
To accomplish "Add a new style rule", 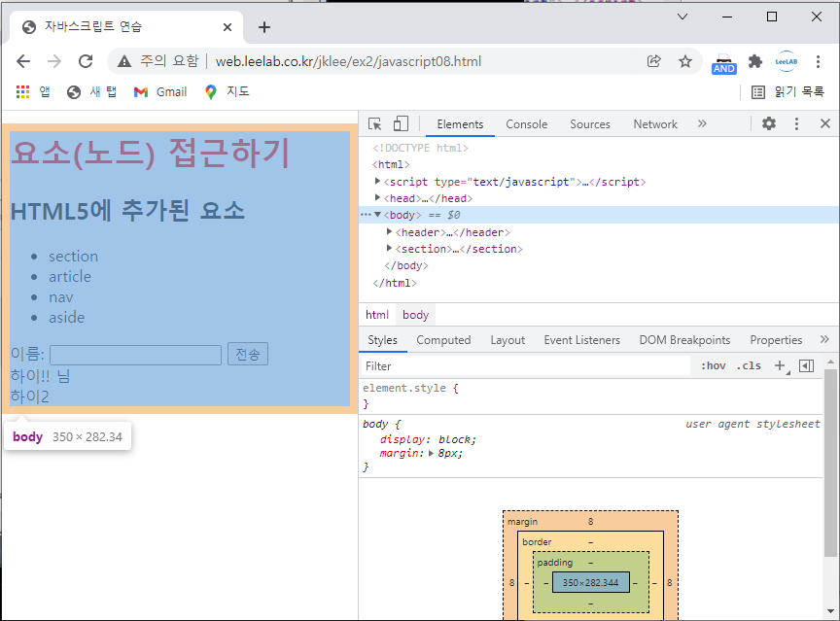I will coord(780,366).
